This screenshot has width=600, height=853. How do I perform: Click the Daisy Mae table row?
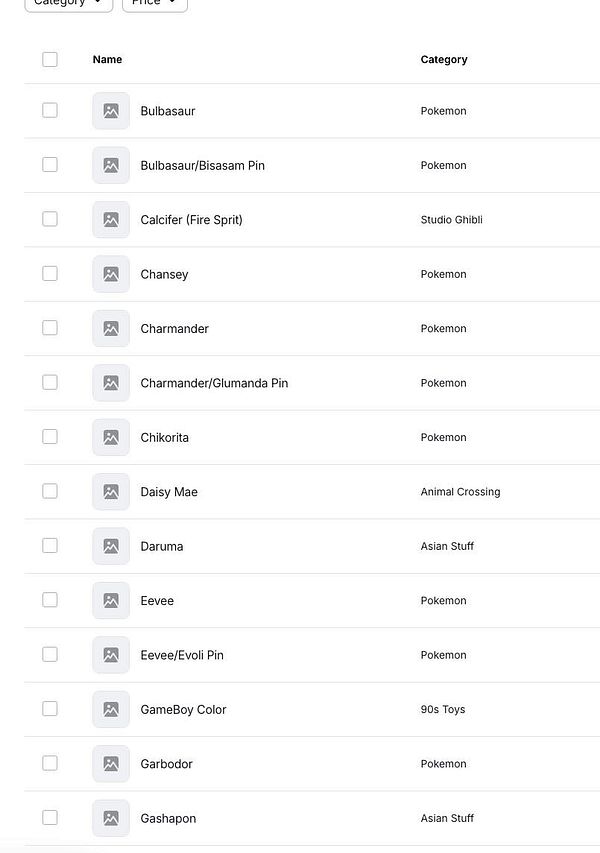pos(300,491)
